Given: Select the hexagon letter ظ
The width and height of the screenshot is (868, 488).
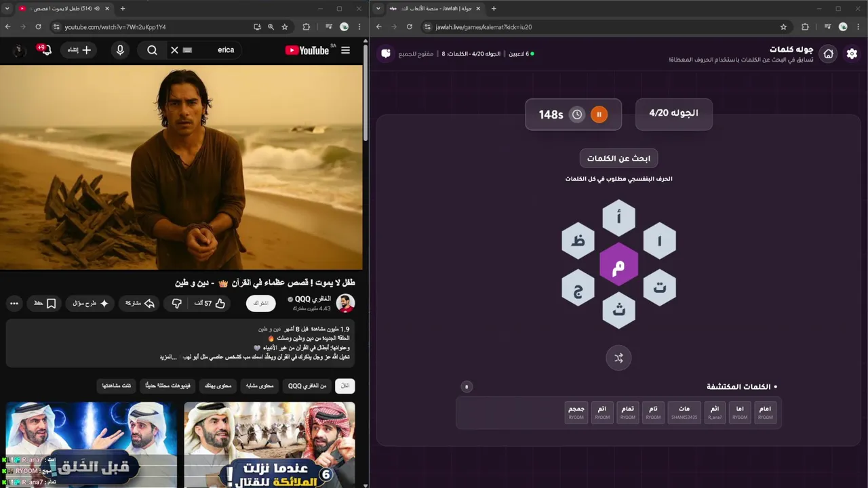Looking at the screenshot, I should (578, 241).
